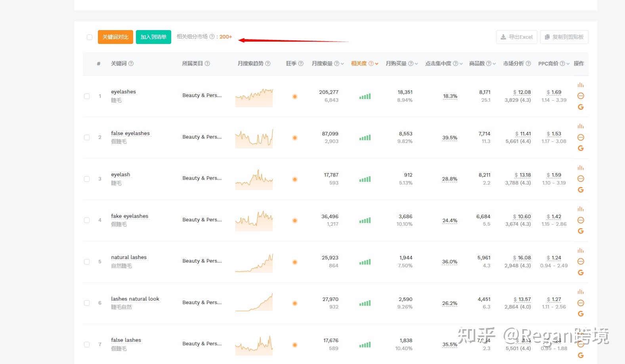
Task: Open the more-options circle icon for eyelash row
Action: [581, 179]
